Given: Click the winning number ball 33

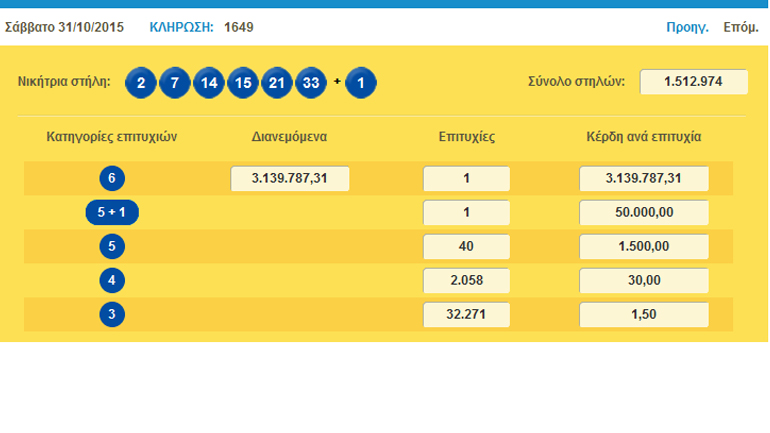Looking at the screenshot, I should click(x=311, y=83).
